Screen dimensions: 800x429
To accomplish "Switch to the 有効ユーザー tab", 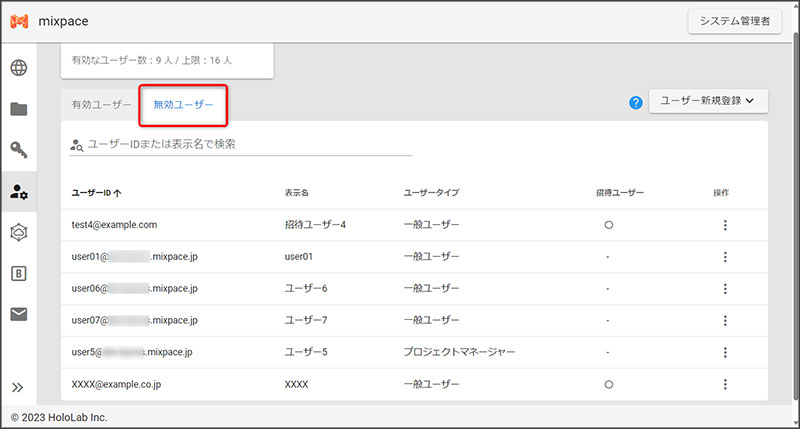I will click(x=101, y=104).
